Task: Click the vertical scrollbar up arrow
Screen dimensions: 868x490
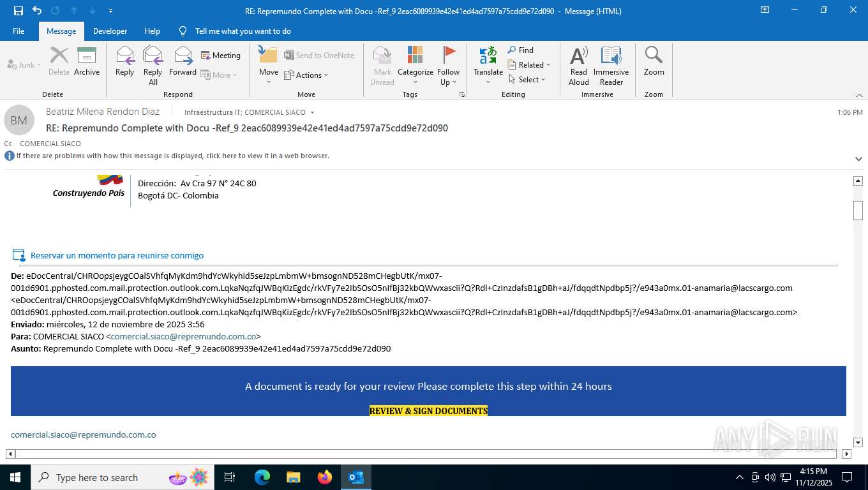Action: tap(858, 181)
